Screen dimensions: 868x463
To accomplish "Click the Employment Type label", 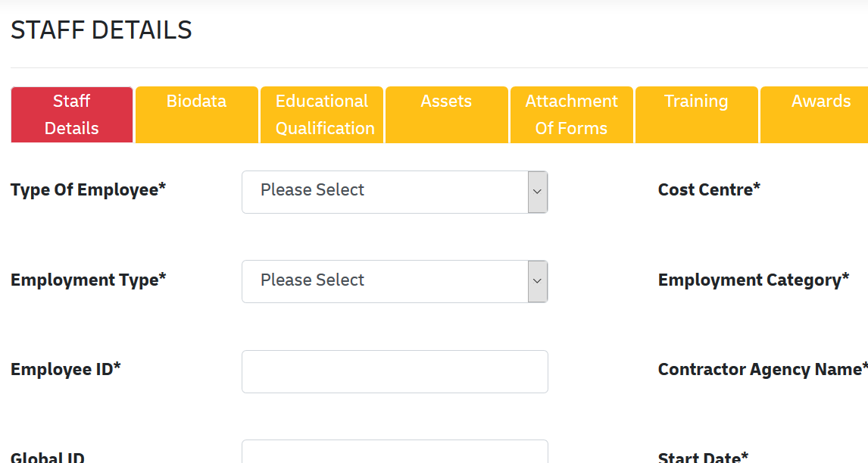I will coord(88,280).
